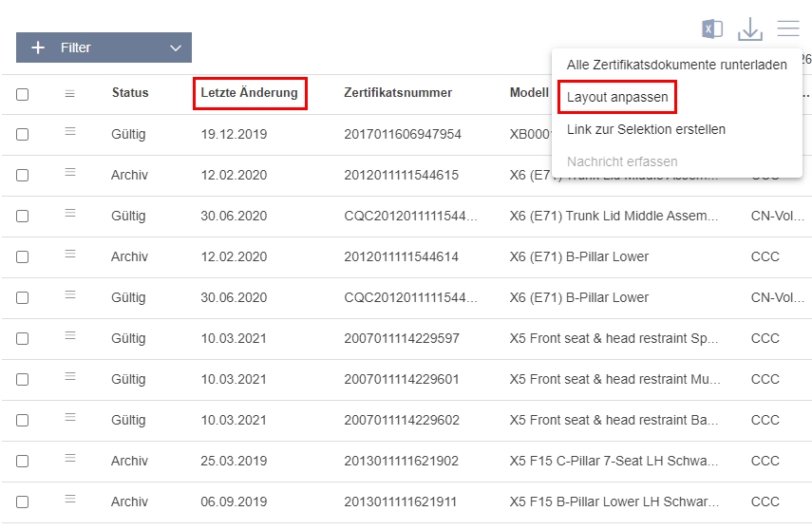Sort by Status column header
This screenshot has height=530, width=812.
tap(130, 93)
